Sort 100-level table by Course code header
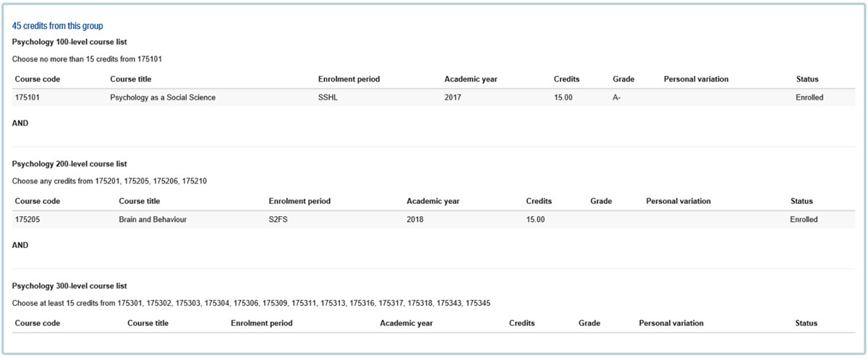 (x=37, y=79)
